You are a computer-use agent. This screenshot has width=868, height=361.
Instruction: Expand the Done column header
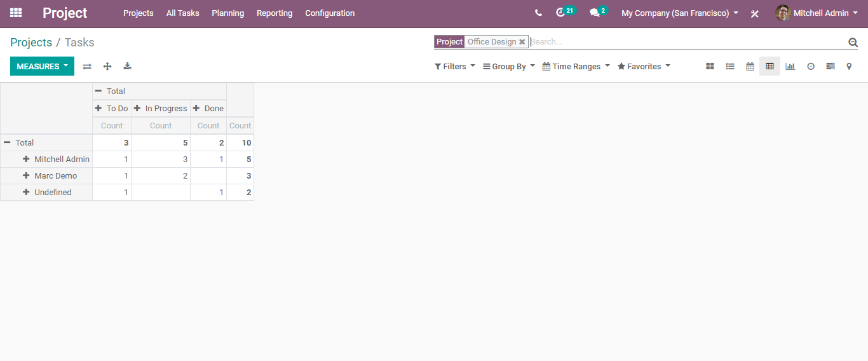point(208,108)
